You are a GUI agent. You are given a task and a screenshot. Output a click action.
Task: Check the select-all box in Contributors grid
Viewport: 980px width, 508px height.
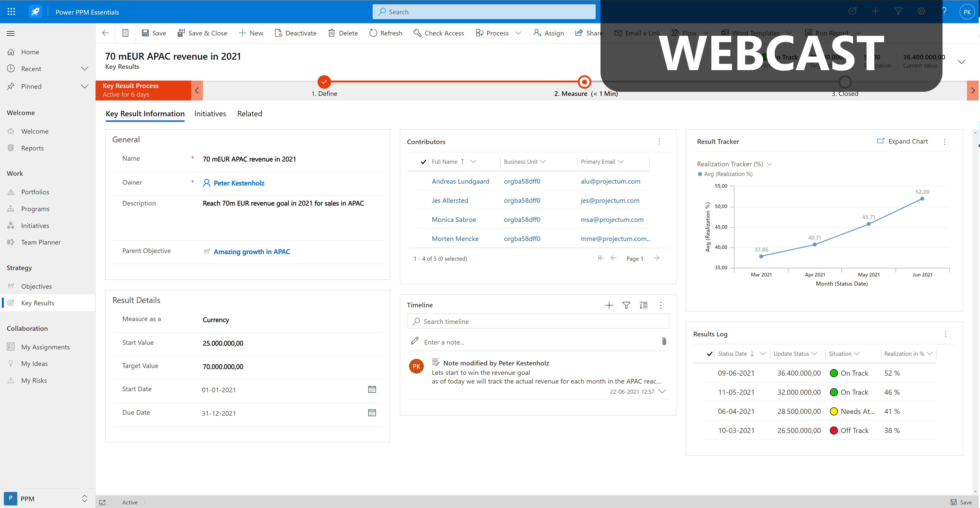(x=423, y=161)
